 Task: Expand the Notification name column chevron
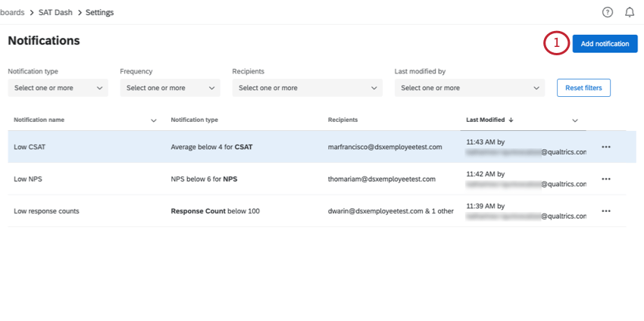[154, 120]
